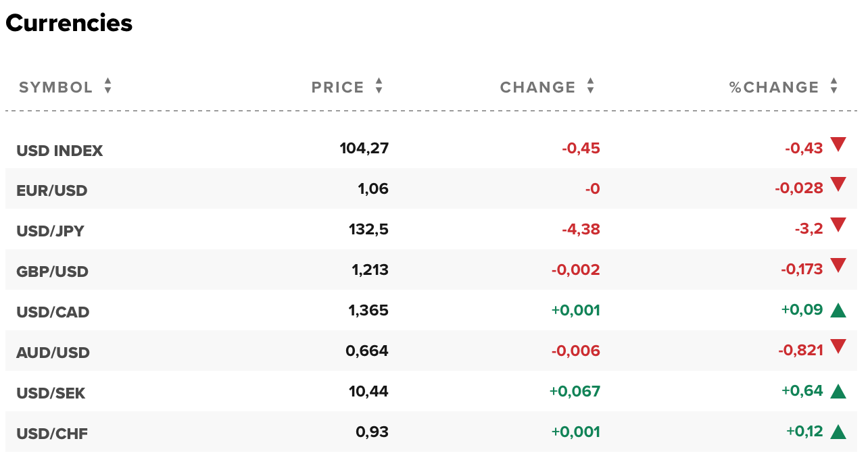Sort table by SYMBOL header text
The image size is (868, 462).
(x=56, y=87)
